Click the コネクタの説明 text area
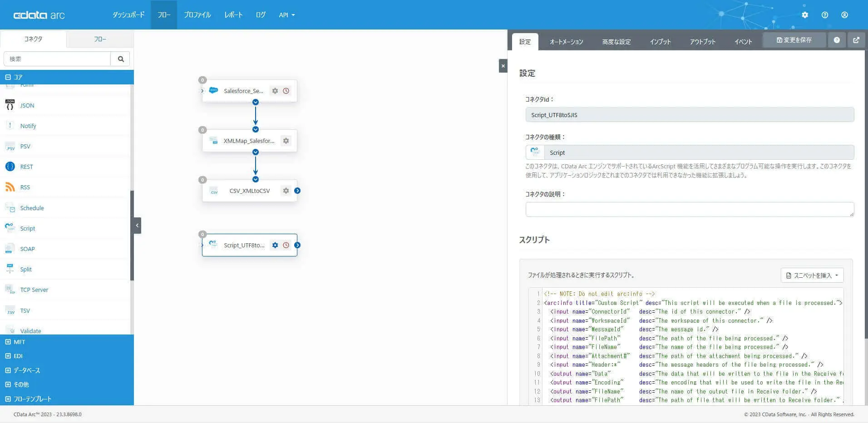Viewport: 868px width, 423px height. coord(690,209)
